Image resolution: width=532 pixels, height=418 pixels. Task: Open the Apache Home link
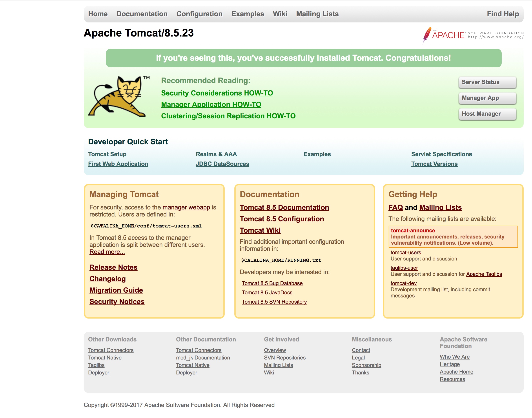pyautogui.click(x=456, y=372)
